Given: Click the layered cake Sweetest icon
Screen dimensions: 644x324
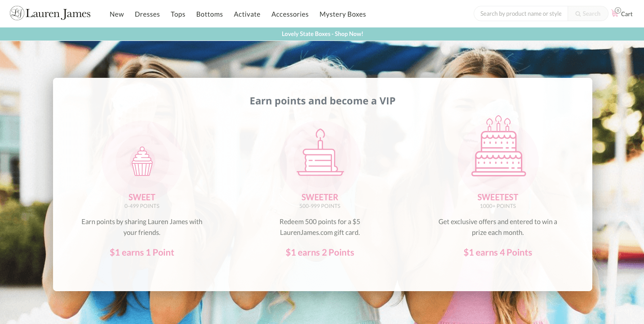Looking at the screenshot, I should [498, 146].
